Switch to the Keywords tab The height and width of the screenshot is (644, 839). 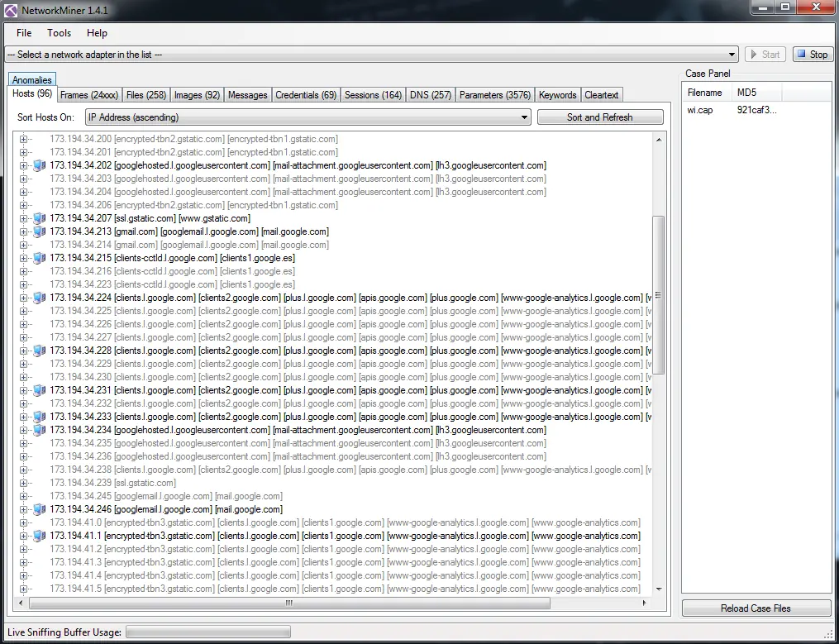558,95
